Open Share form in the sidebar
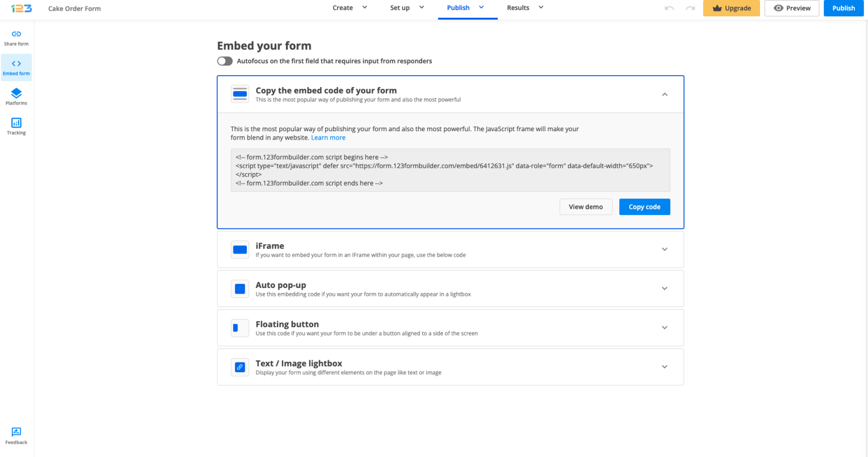Screen dimensions: 868x457 coord(16,38)
